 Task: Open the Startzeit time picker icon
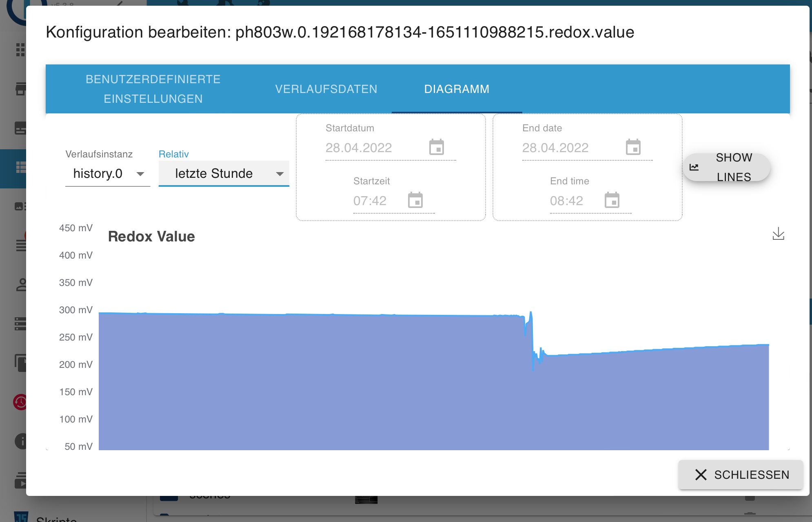415,200
